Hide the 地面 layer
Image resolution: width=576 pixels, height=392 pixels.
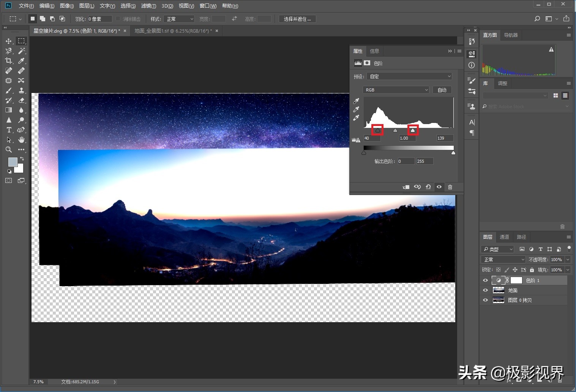(x=485, y=290)
